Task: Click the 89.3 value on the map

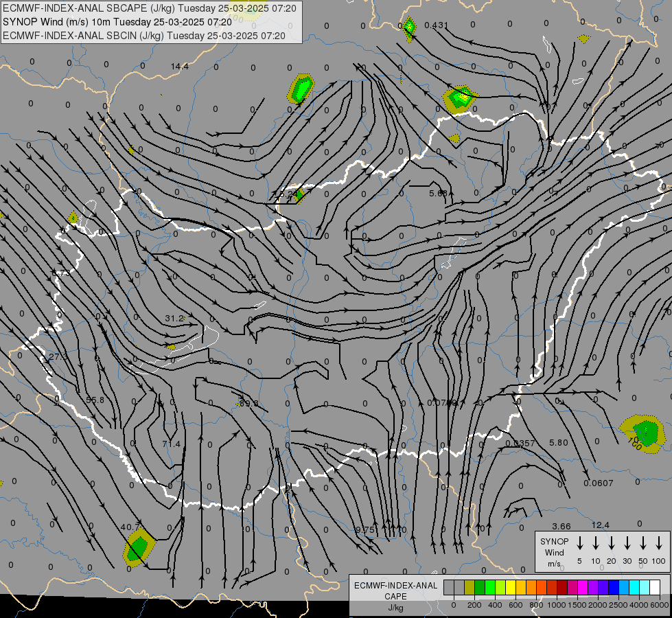Action: click(249, 404)
